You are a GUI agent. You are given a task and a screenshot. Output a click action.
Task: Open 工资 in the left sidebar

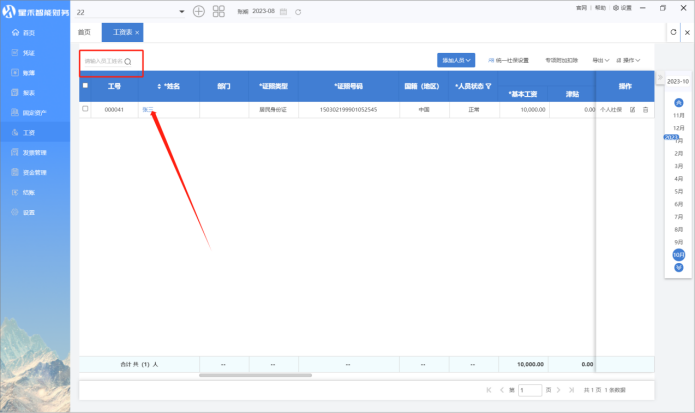point(28,132)
